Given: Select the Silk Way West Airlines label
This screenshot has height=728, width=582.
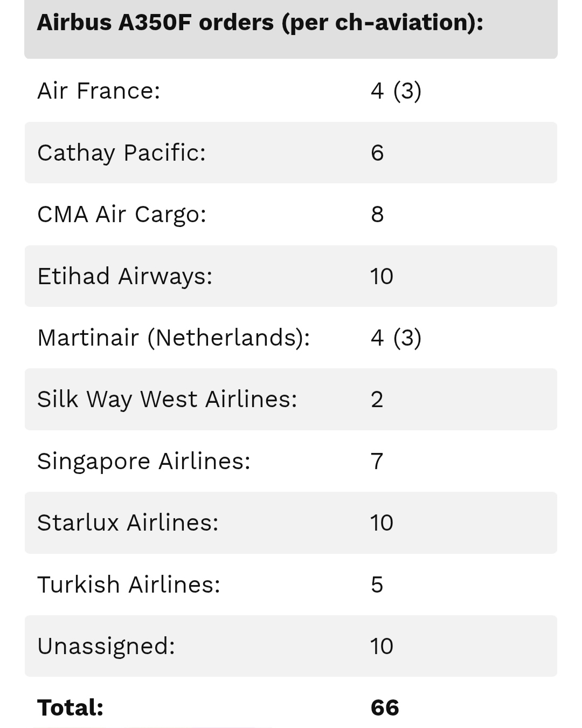Looking at the screenshot, I should (x=167, y=400).
